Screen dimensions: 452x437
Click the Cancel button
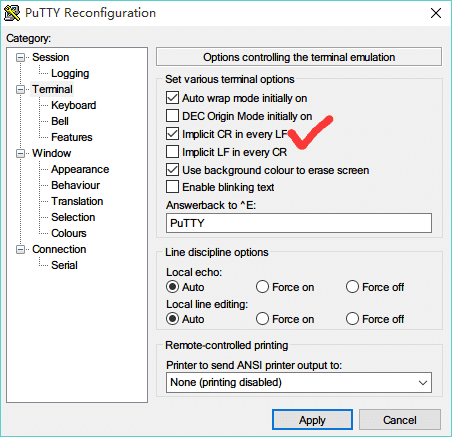400,420
